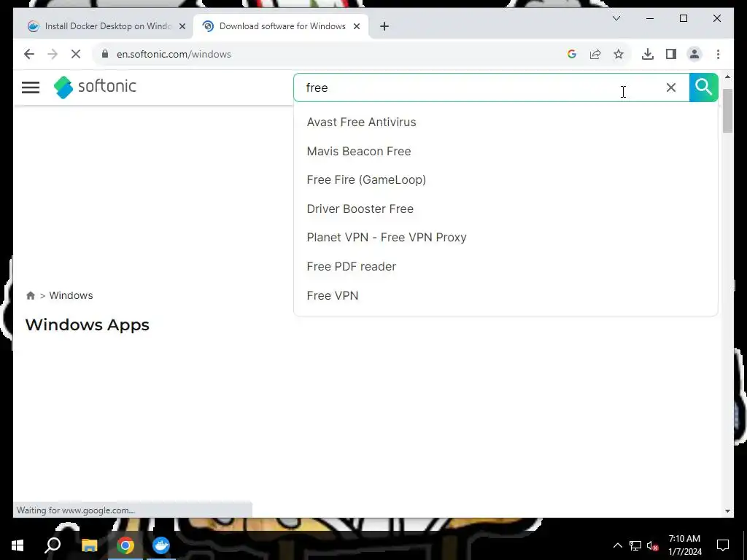Screen dimensions: 747x560
Task: Click the Google icon in the address bar
Action: [x=572, y=54]
